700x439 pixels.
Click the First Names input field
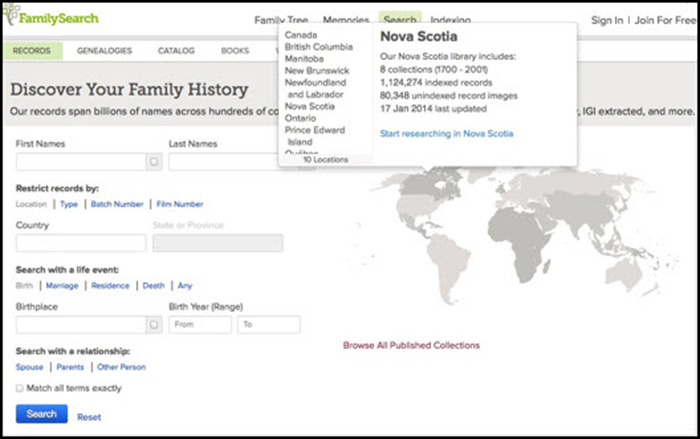pyautogui.click(x=81, y=162)
